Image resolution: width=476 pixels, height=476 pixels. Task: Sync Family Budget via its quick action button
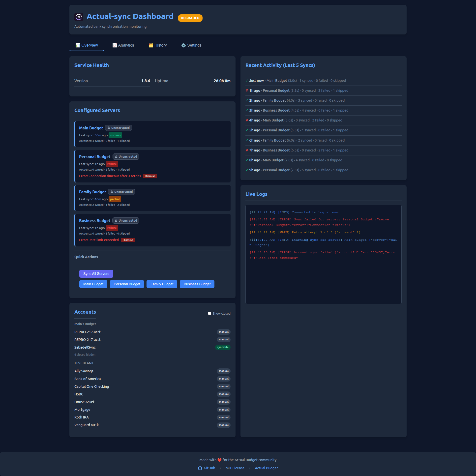[162, 284]
